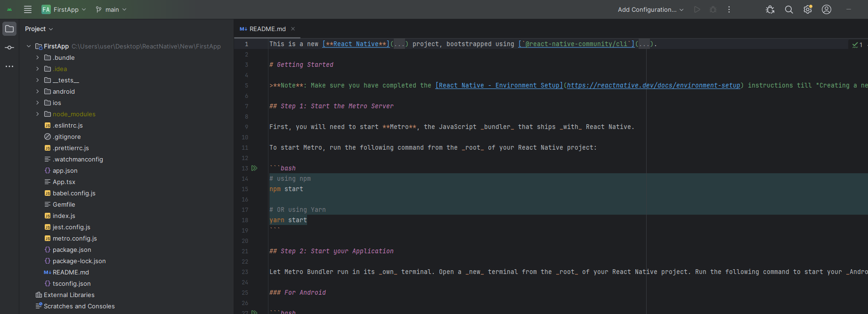Place cursor on 'yarn start' line
The width and height of the screenshot is (868, 314).
point(288,220)
